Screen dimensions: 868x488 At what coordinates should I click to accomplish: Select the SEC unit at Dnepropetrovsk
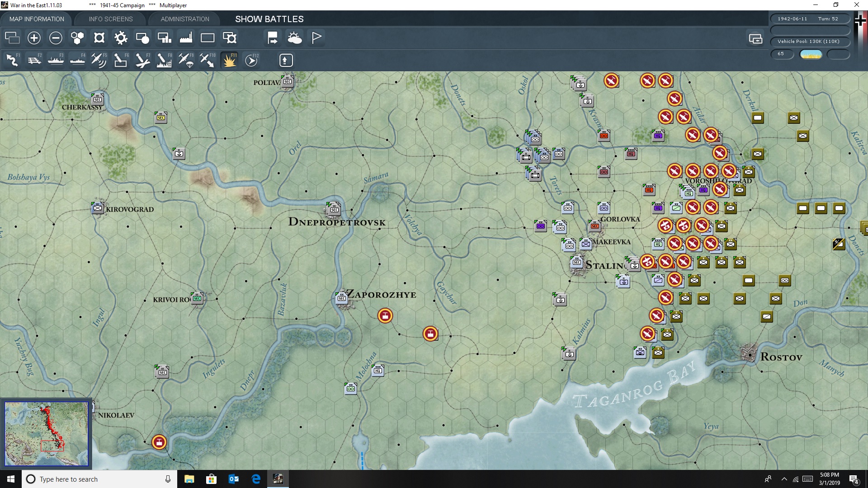click(x=334, y=209)
